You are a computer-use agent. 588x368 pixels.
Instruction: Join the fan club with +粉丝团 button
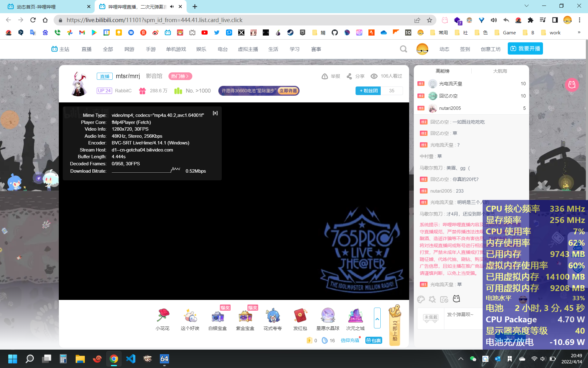point(368,91)
